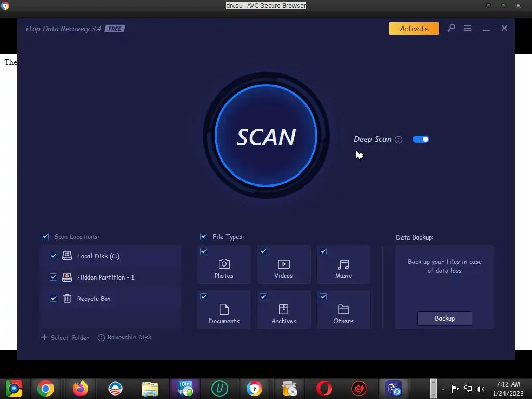Minimize the iTop Data Recovery window
The width and height of the screenshot is (532, 399).
coord(486,29)
